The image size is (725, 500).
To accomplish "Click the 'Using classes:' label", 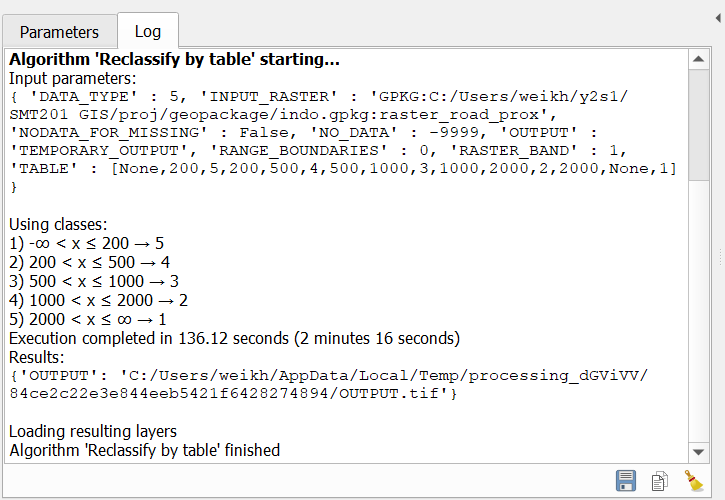I will click(x=58, y=224).
